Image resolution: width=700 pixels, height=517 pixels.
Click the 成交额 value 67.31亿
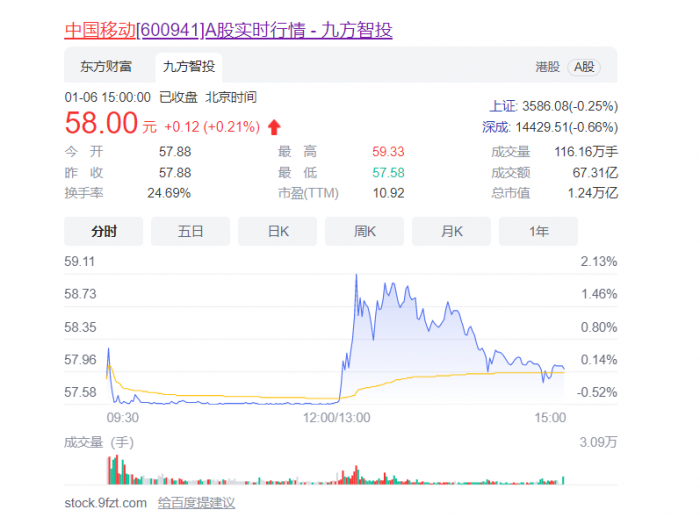pyautogui.click(x=596, y=173)
